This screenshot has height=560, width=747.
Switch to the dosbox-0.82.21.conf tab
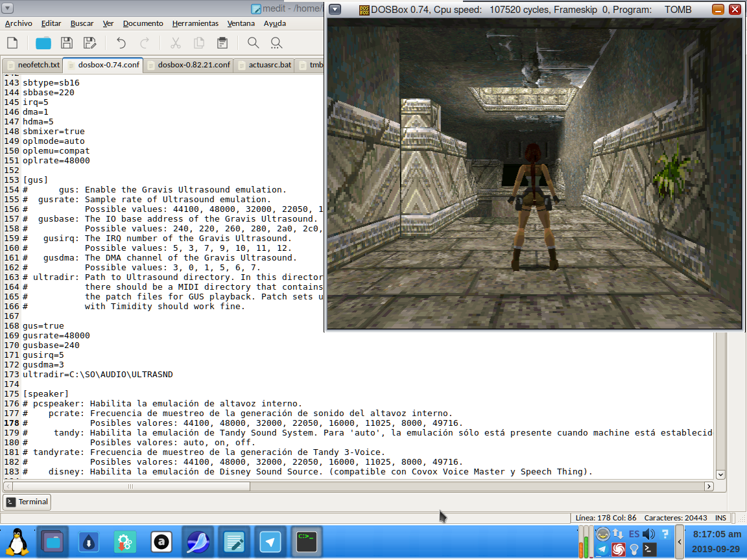coord(188,65)
